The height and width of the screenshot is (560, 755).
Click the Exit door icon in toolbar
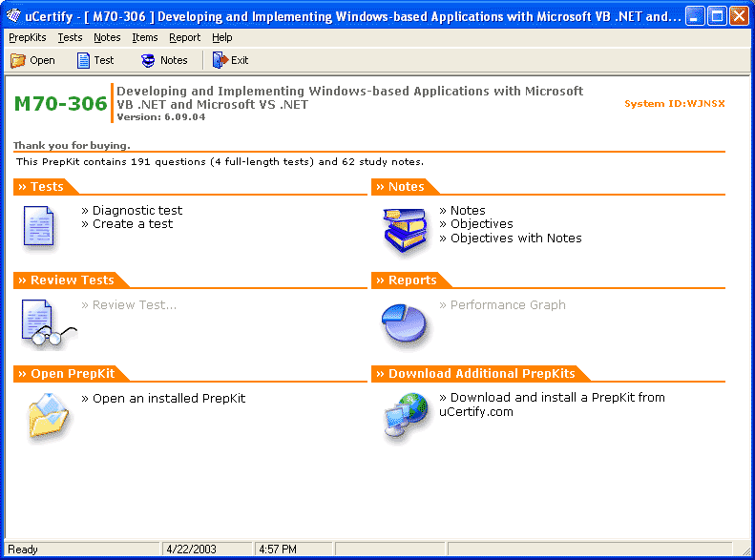[220, 60]
